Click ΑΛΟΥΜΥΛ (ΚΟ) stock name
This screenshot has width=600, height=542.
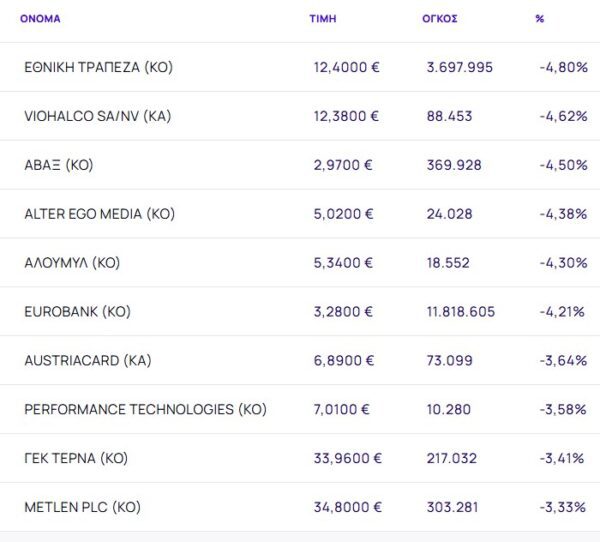coord(71,263)
